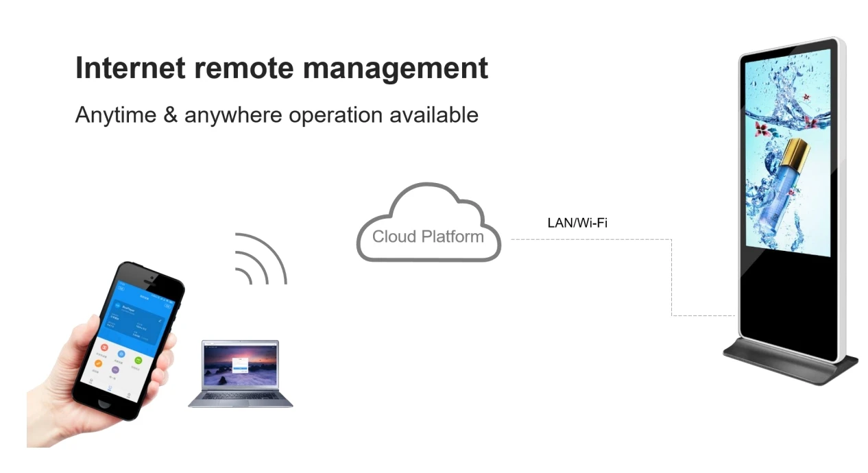Screen dimensions: 868x473
Task: Click the Cloud Platform cloud graphic
Action: 429,222
